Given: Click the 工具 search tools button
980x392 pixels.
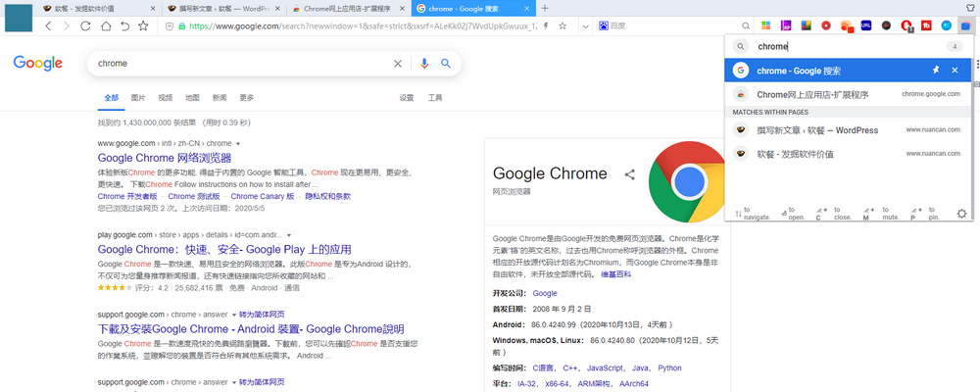Looking at the screenshot, I should (435, 98).
